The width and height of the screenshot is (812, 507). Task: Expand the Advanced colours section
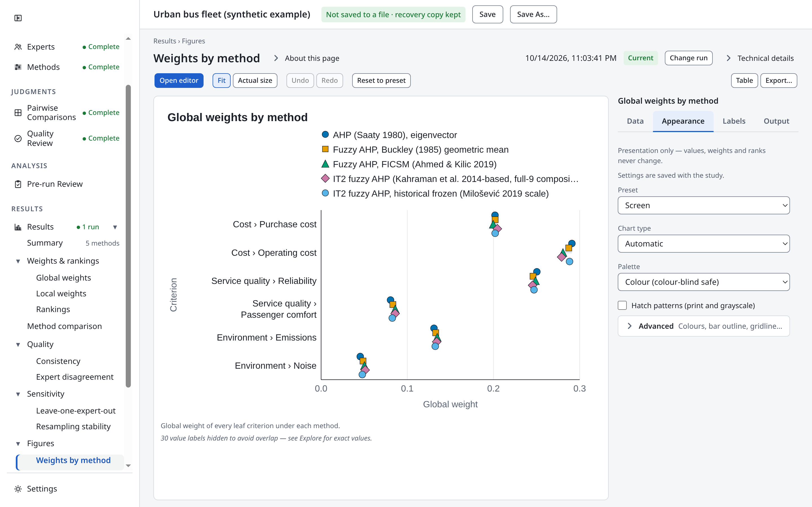pyautogui.click(x=704, y=326)
